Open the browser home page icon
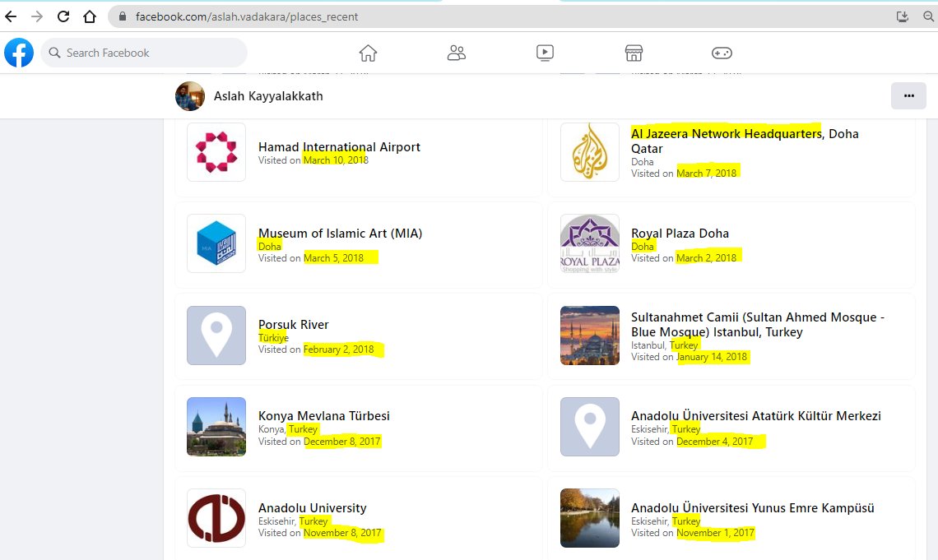Viewport: 938px width, 560px height. click(90, 16)
